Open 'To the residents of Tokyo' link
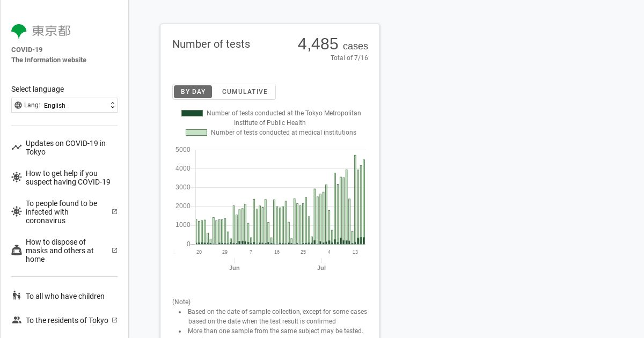 pos(67,320)
